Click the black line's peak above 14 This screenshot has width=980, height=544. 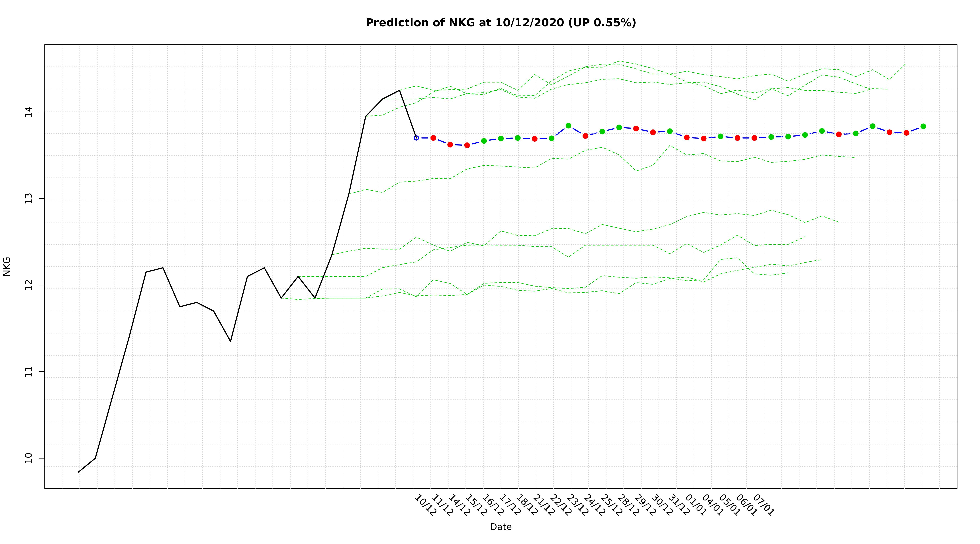(x=399, y=90)
